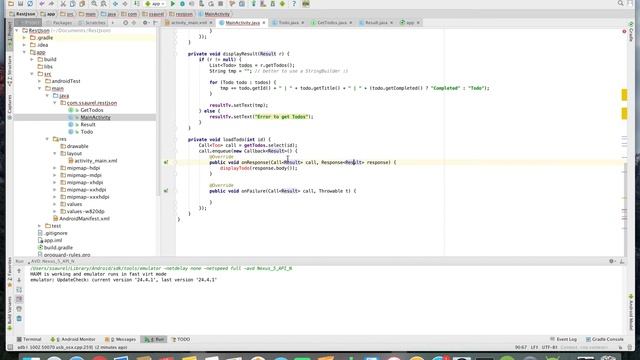Open the Android Monitor tool window
This screenshot has height=360, width=640.
click(x=73, y=339)
